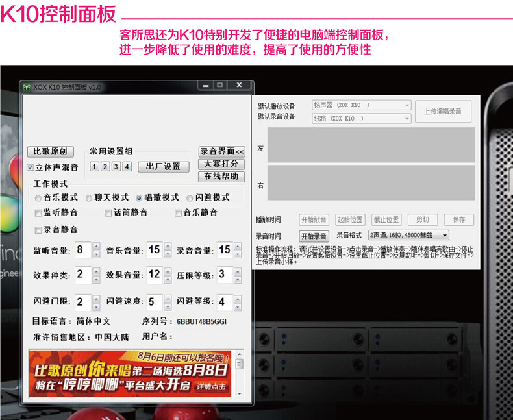Click banner scrollbar up arrow
The height and width of the screenshot is (420, 513).
tap(240, 354)
